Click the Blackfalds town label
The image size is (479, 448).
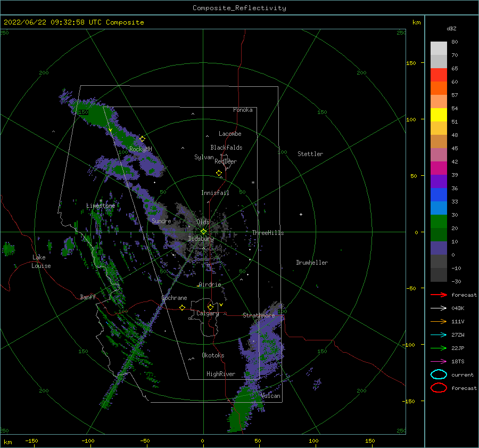pyautogui.click(x=226, y=148)
